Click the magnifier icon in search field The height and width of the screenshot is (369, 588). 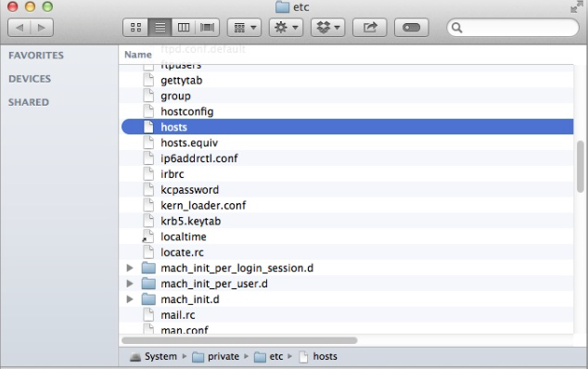[x=456, y=28]
